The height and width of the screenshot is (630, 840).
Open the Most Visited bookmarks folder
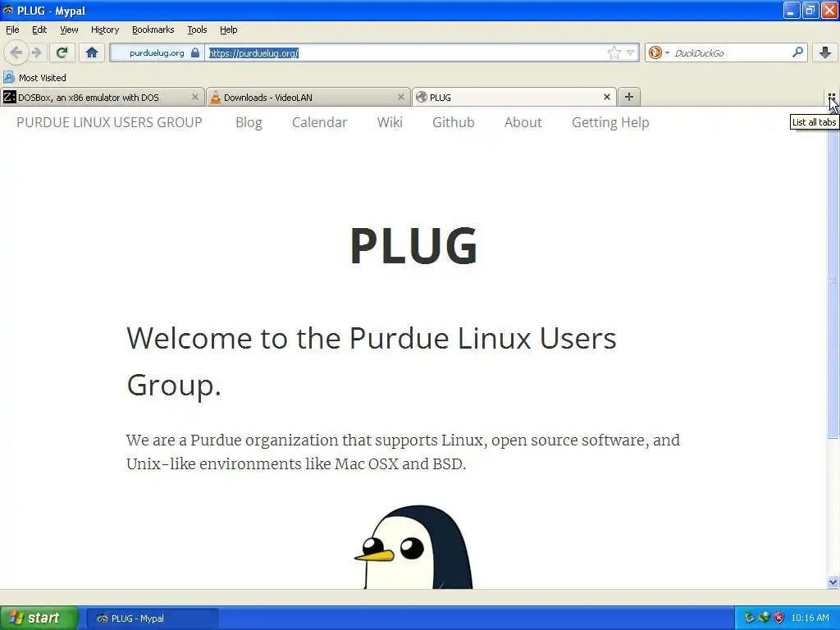[34, 78]
